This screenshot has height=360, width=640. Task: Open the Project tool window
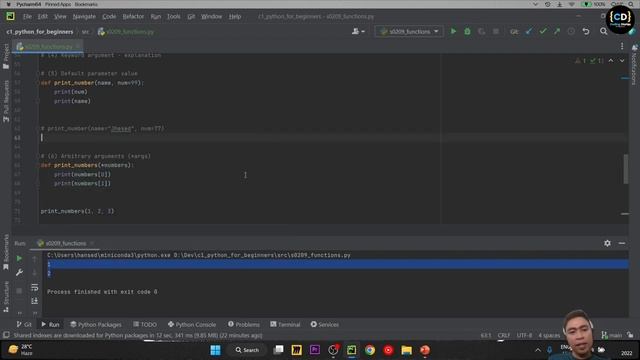tap(6, 56)
